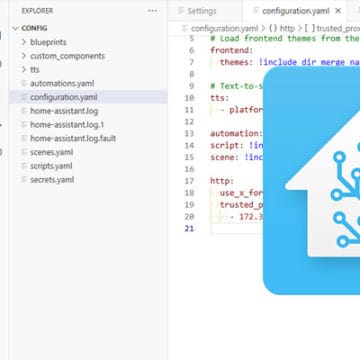Click the Home Assistant logo image
Viewport: 360px width, 360px height.
(x=311, y=180)
